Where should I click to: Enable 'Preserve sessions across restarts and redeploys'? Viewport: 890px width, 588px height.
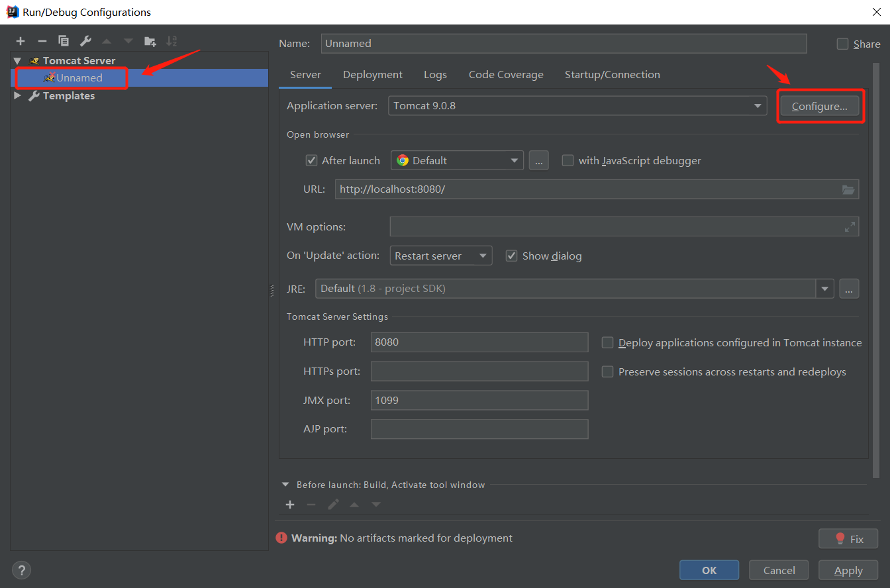click(x=607, y=371)
